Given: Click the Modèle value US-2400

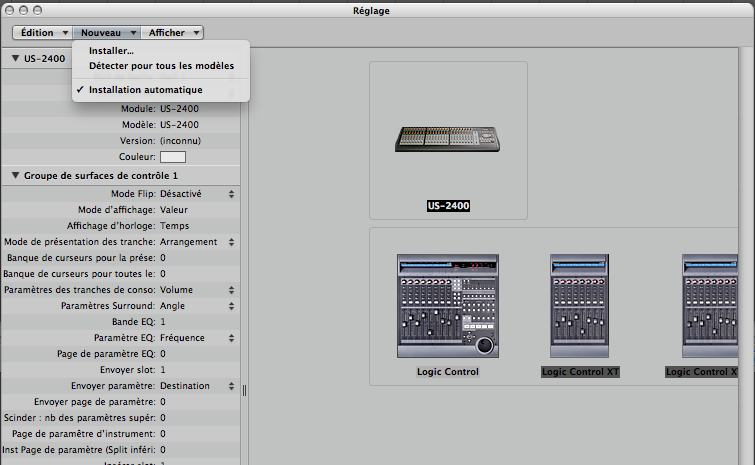Looking at the screenshot, I should pyautogui.click(x=179, y=125).
